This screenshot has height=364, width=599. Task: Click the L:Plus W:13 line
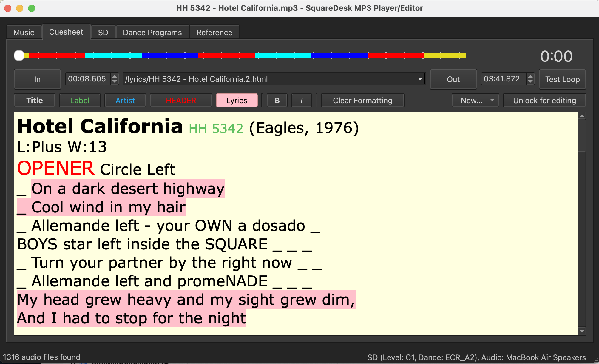[62, 147]
